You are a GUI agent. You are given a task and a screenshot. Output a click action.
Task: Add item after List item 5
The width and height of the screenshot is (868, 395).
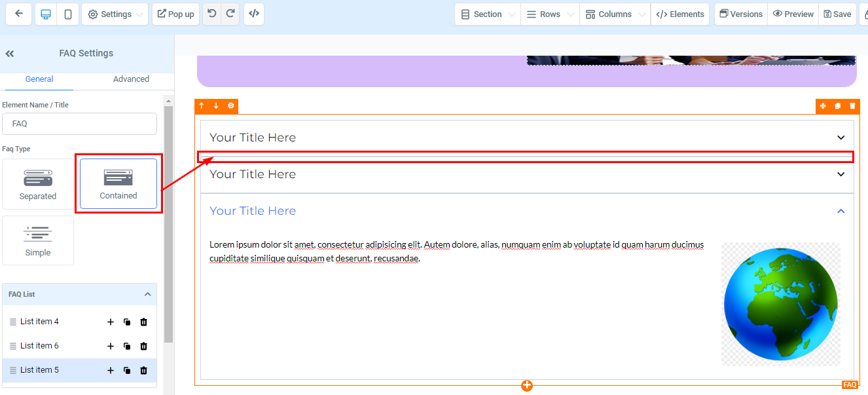coord(111,371)
